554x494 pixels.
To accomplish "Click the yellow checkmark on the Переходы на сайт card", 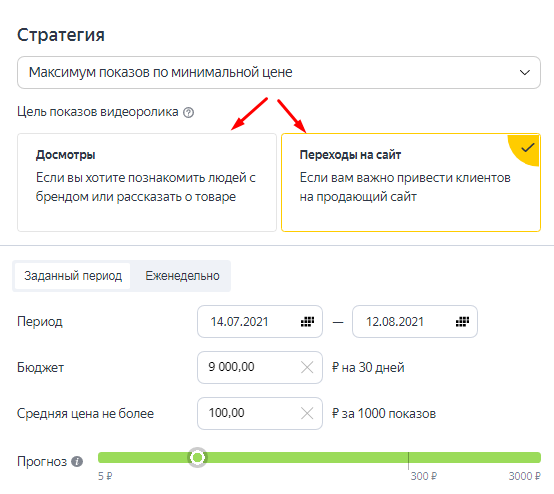I will [x=527, y=147].
